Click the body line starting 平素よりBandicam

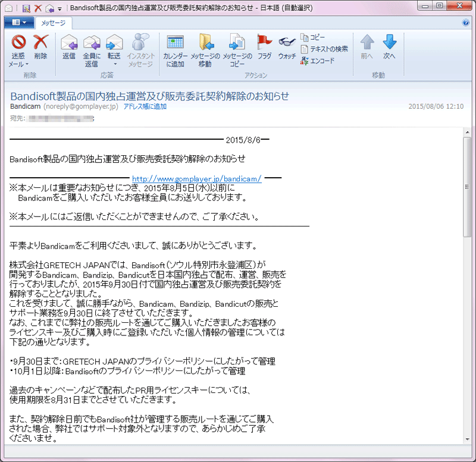pos(133,246)
